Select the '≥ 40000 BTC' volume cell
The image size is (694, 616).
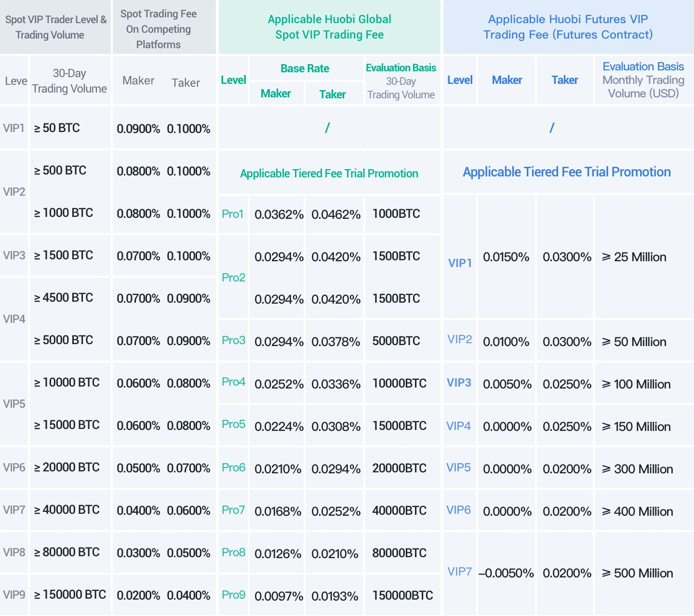(x=67, y=509)
